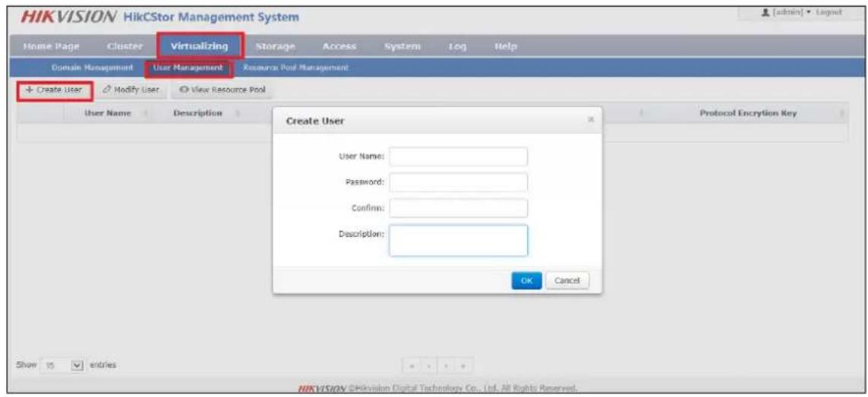Screen dimensions: 868x397
Task: Click the Hikvision logo in header
Action: pos(68,17)
